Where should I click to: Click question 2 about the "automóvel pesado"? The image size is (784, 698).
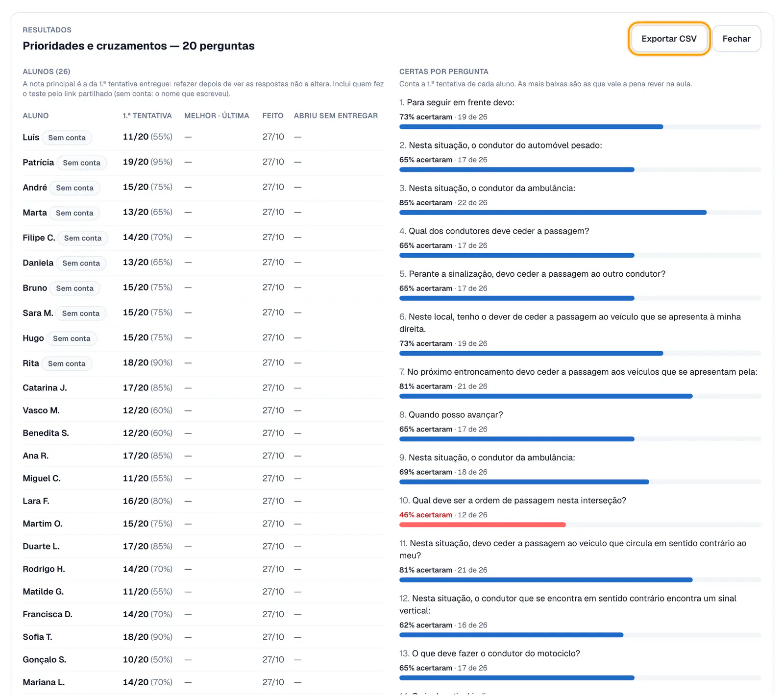click(x=501, y=145)
